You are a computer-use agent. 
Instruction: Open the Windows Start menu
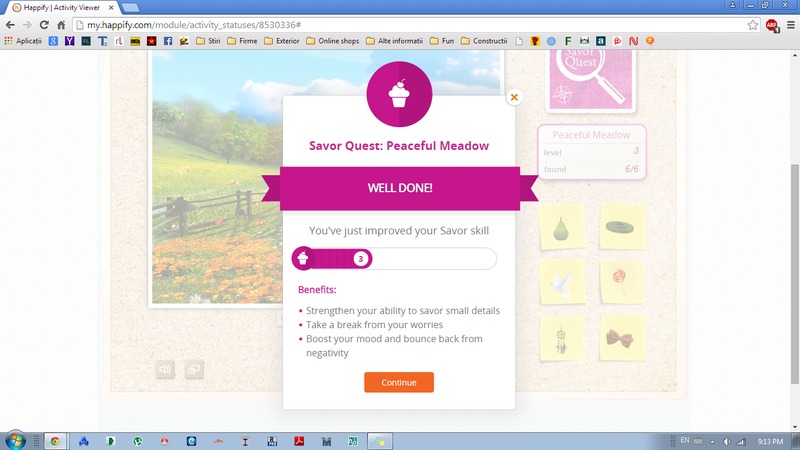point(15,441)
